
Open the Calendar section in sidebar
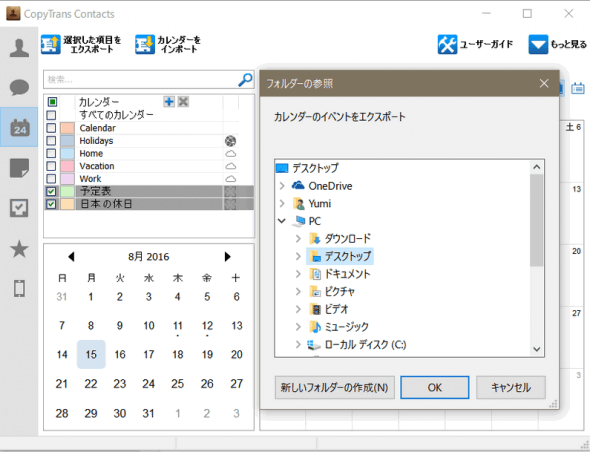tap(20, 127)
